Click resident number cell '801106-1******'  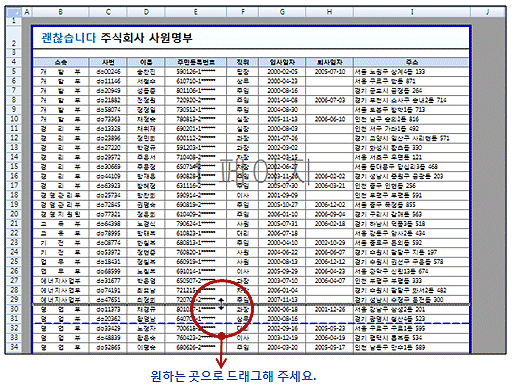196,91
